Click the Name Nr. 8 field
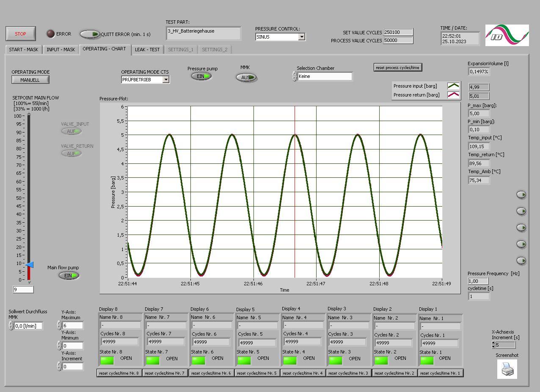The image size is (540, 392). coord(121,325)
